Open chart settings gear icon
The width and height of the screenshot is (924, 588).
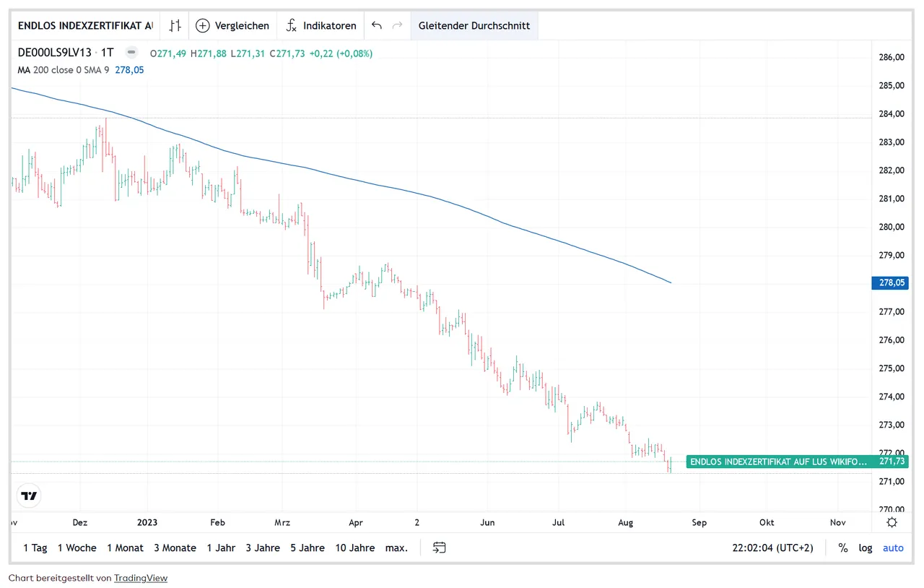tap(892, 522)
